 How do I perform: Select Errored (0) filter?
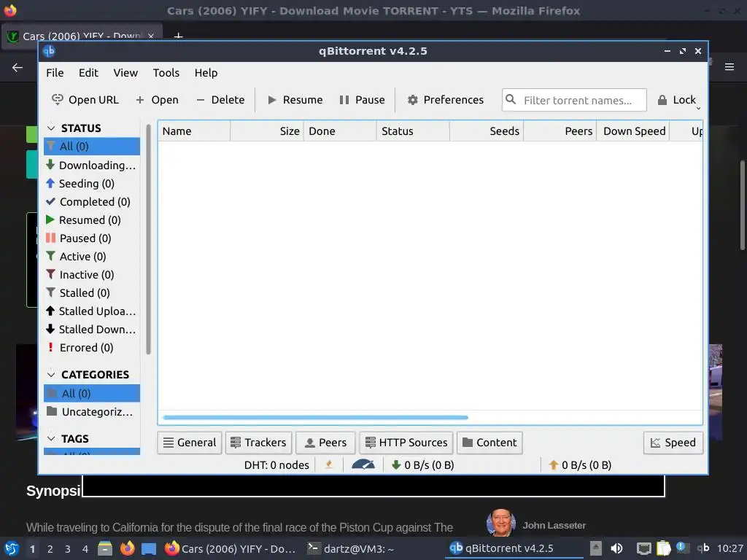92,348
